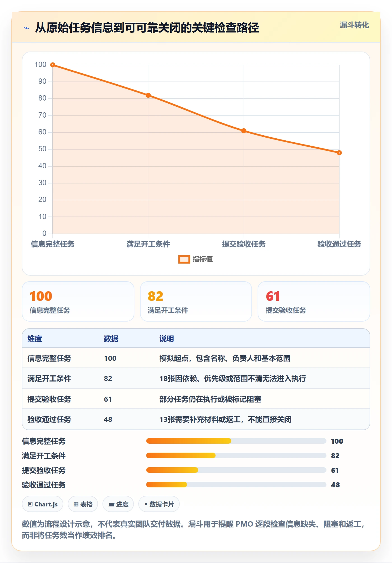Image resolution: width=392 pixels, height=563 pixels.
Task: Click the progress value 82 at bar end
Action: (335, 456)
